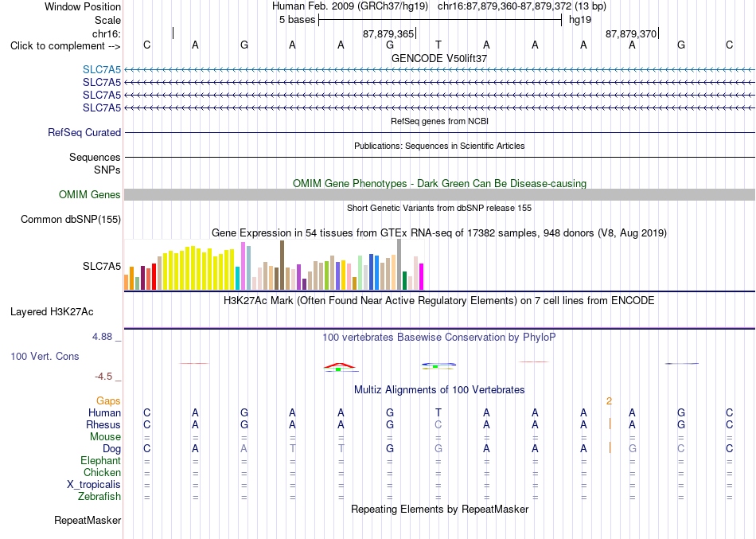This screenshot has height=539, width=756.
Task: Click the tallest brown bar in GTEx chart
Action: coord(282,265)
